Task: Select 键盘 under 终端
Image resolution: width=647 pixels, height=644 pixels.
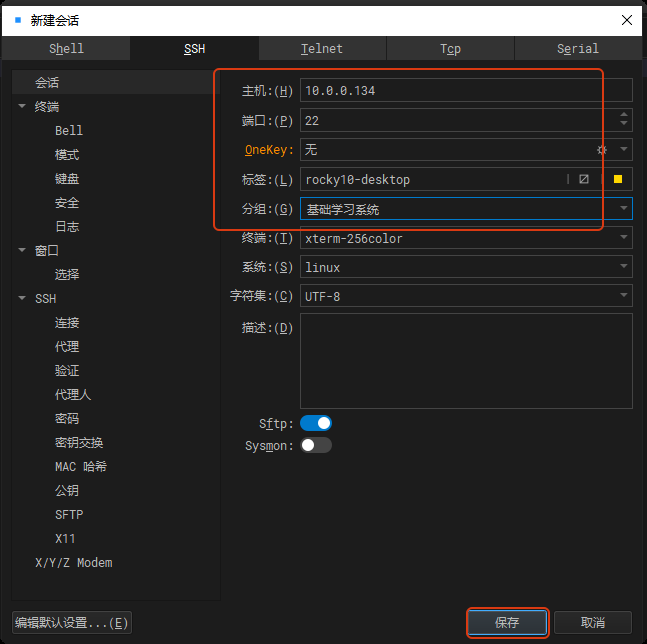Action: click(67, 178)
